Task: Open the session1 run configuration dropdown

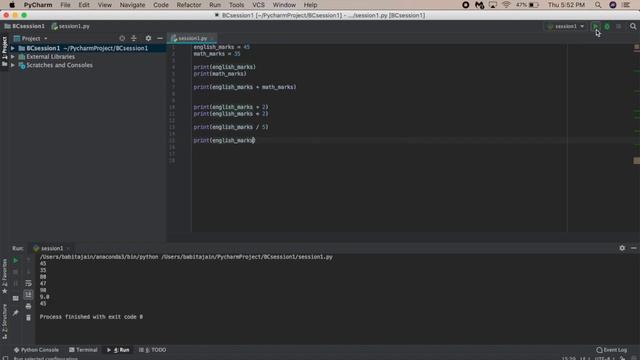Action: [x=566, y=26]
